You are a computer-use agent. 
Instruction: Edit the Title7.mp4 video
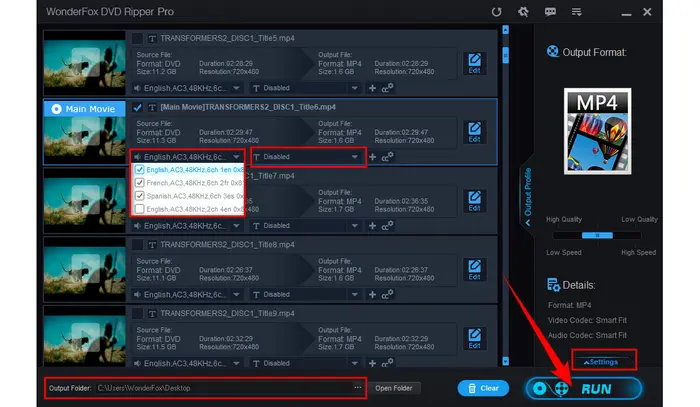coord(474,201)
